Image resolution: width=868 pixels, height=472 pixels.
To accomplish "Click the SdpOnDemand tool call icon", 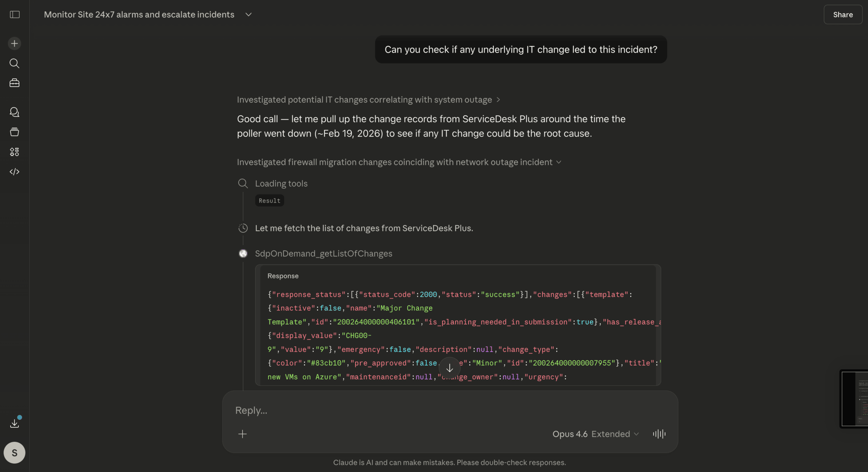I will click(243, 254).
